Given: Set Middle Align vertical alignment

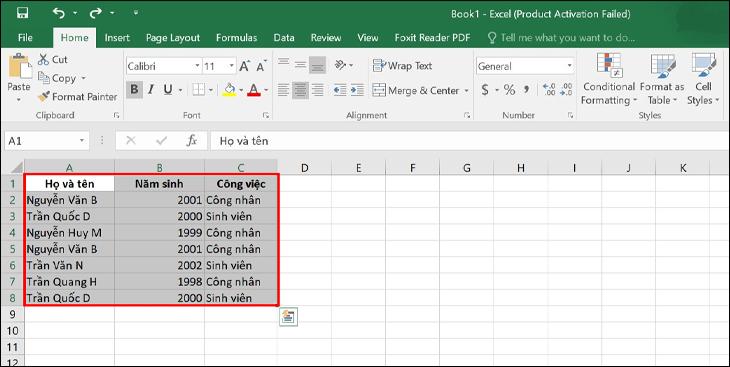Looking at the screenshot, I should [x=300, y=65].
